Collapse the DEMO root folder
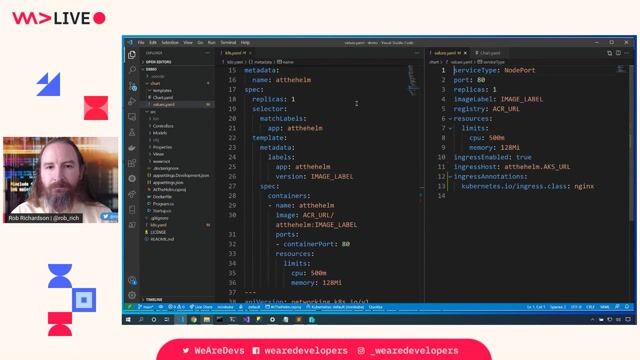The width and height of the screenshot is (640, 360). (x=176, y=69)
